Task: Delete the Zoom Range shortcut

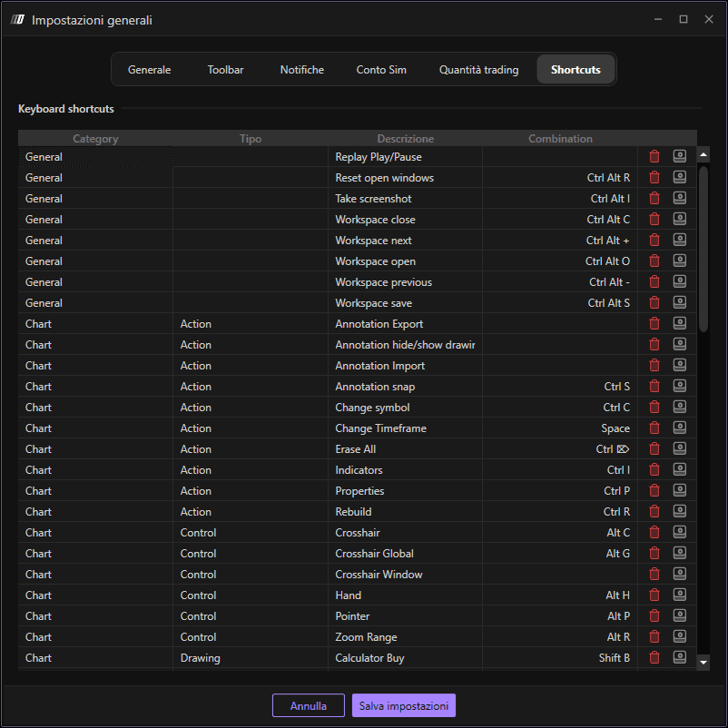Action: point(654,637)
